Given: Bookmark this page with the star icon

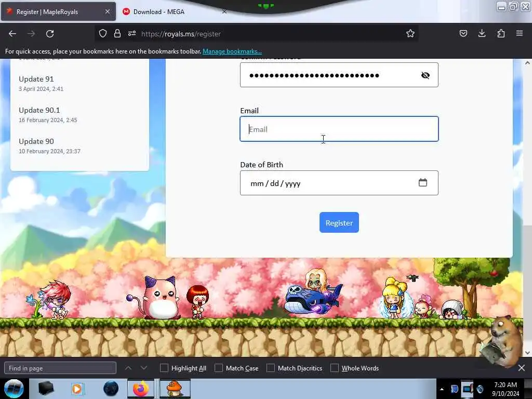Looking at the screenshot, I should click(x=410, y=33).
